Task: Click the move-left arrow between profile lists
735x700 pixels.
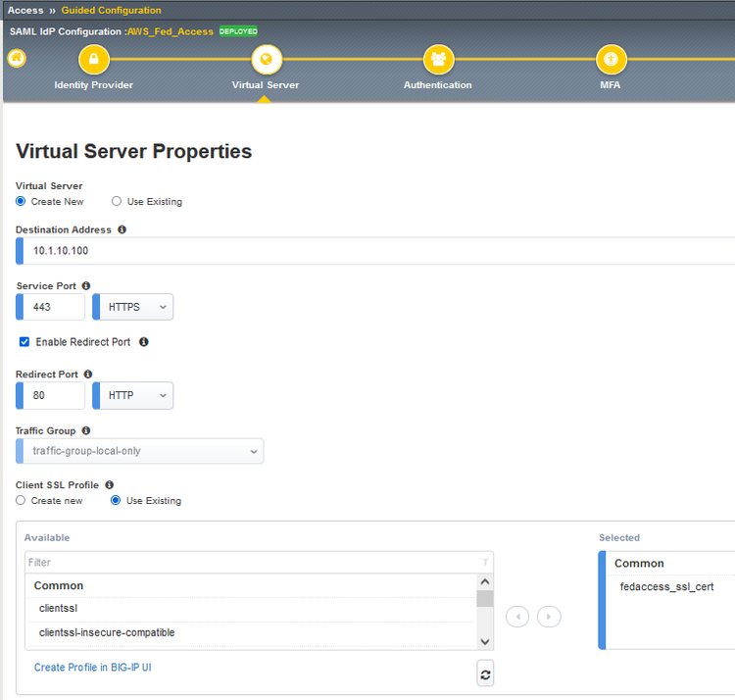Action: click(x=517, y=617)
